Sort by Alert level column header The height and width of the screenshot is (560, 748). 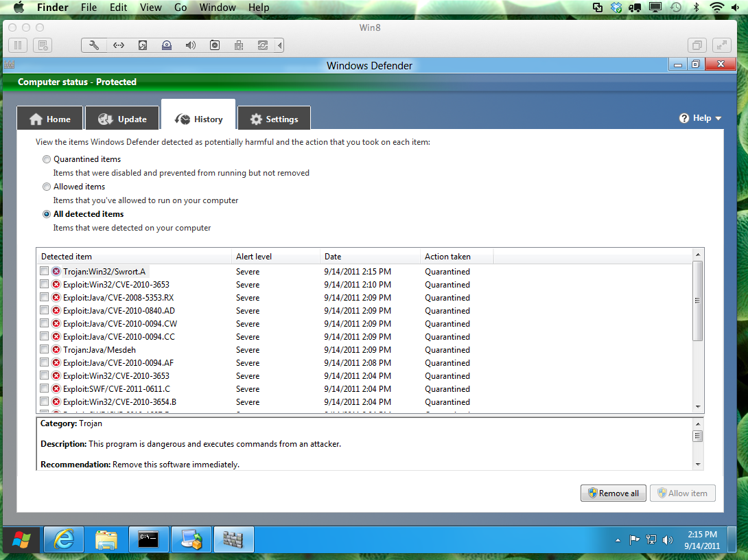276,256
